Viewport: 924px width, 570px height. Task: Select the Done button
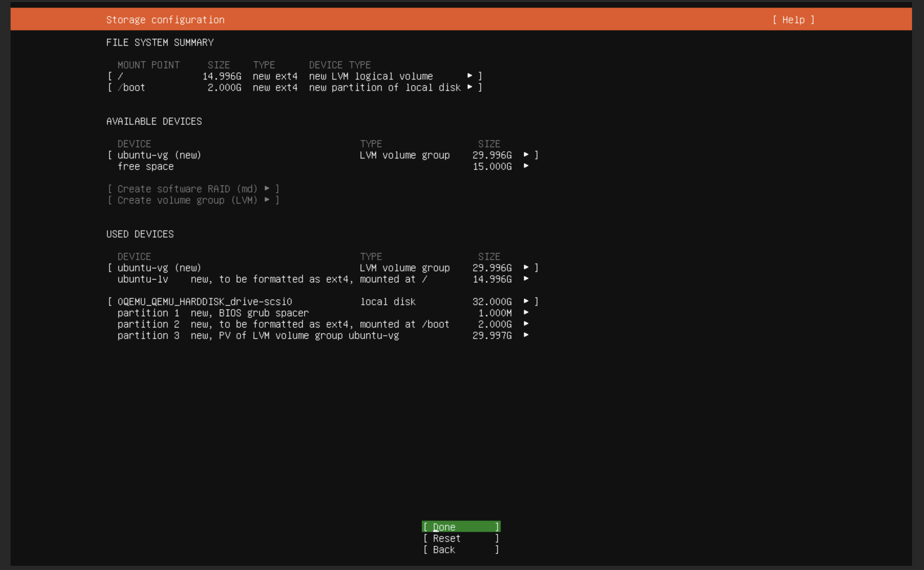tap(461, 527)
